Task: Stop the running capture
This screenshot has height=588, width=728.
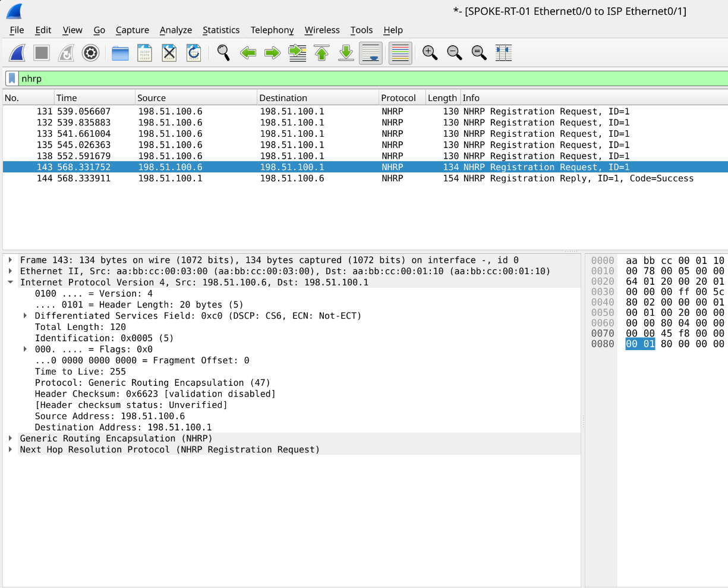Action: (x=42, y=53)
